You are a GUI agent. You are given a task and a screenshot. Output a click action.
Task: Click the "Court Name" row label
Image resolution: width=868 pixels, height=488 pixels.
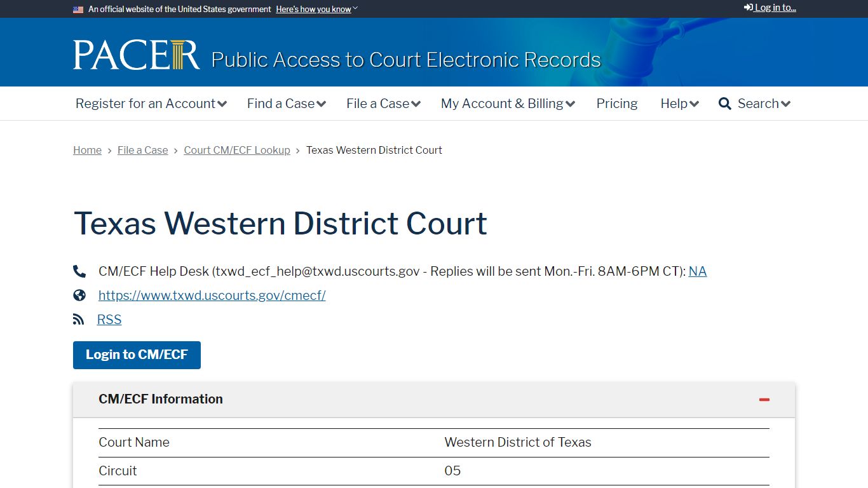(134, 442)
